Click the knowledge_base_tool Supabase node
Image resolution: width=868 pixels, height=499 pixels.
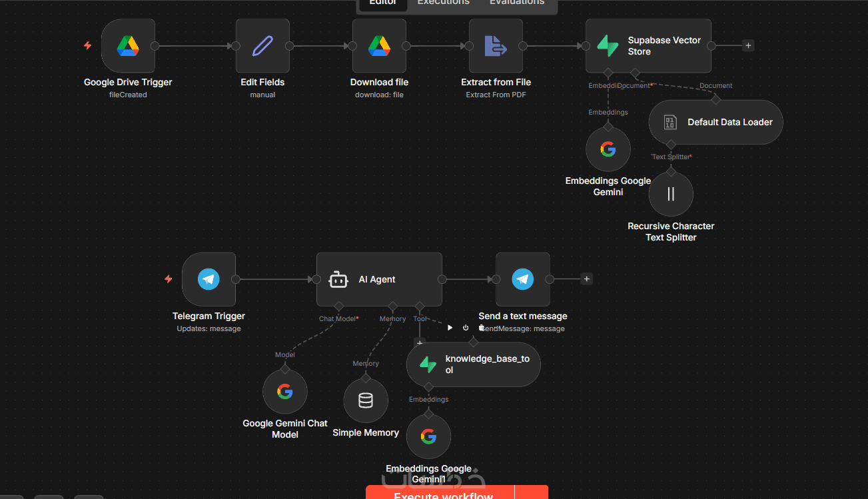click(474, 364)
